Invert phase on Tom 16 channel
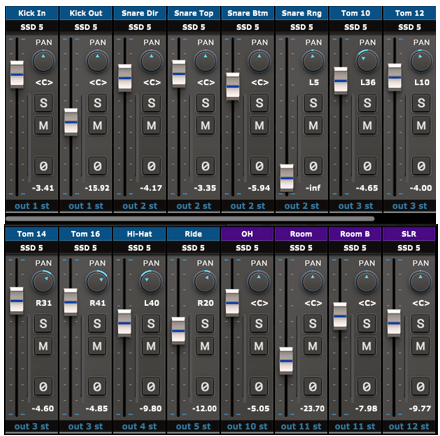 pos(97,386)
